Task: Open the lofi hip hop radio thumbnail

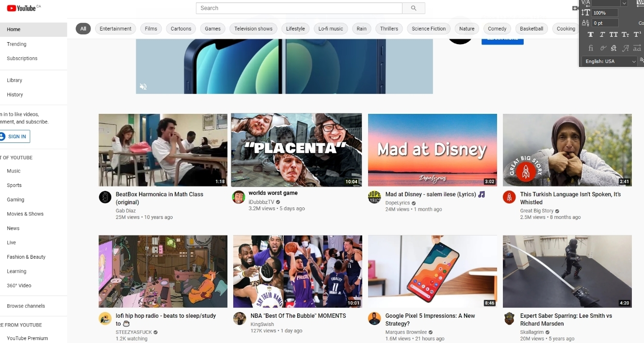Action: click(163, 271)
